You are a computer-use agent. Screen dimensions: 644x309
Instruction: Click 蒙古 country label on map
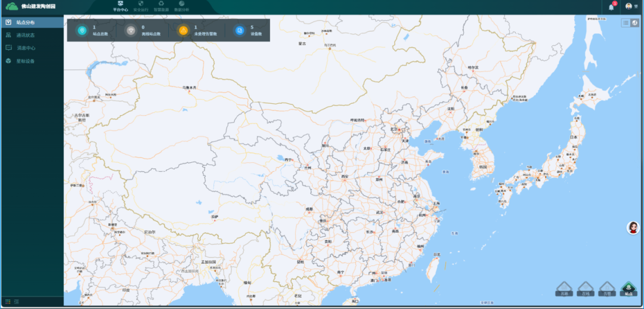(x=302, y=43)
